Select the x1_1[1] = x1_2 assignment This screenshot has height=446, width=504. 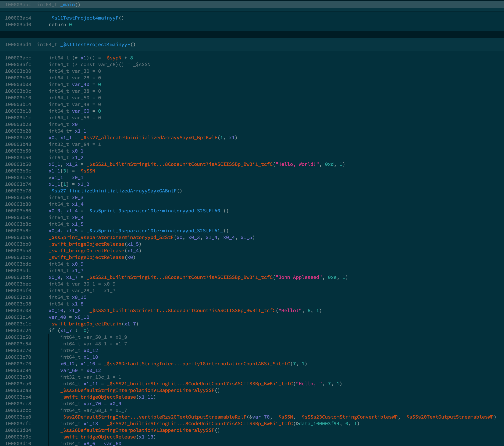(69, 185)
